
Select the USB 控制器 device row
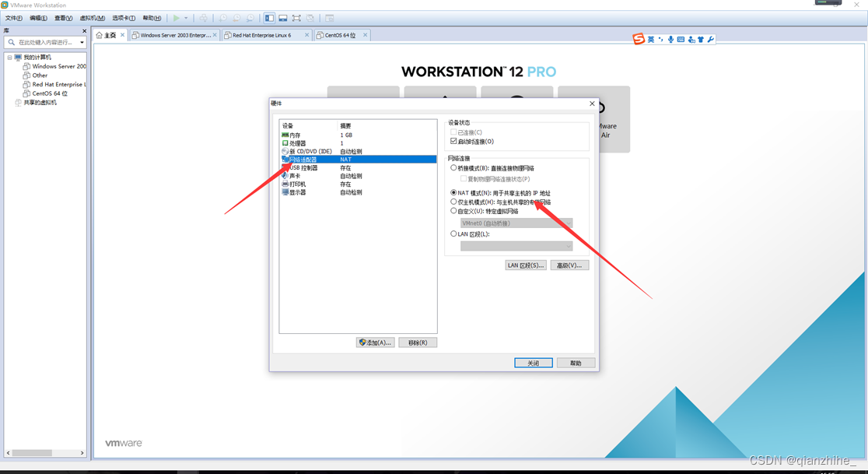(358, 168)
